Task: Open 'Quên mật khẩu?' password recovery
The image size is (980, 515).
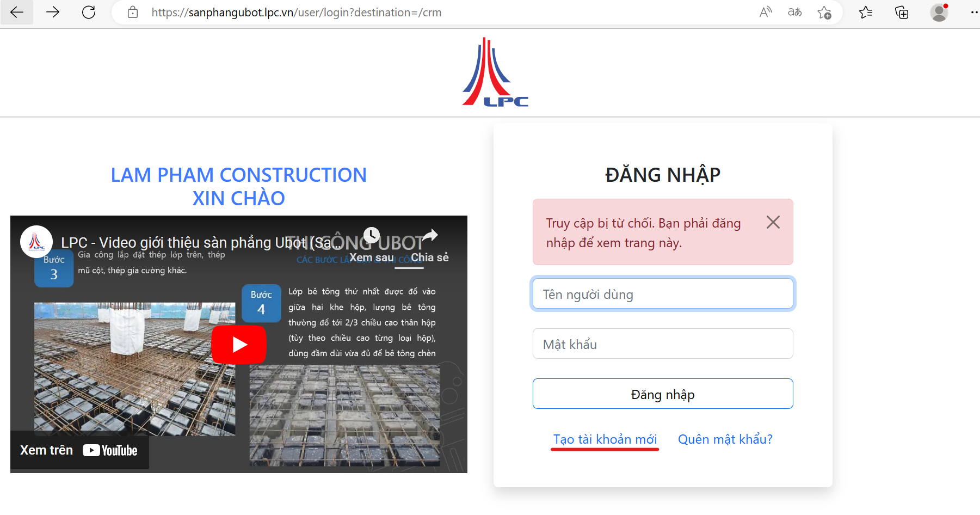Action: pyautogui.click(x=724, y=439)
